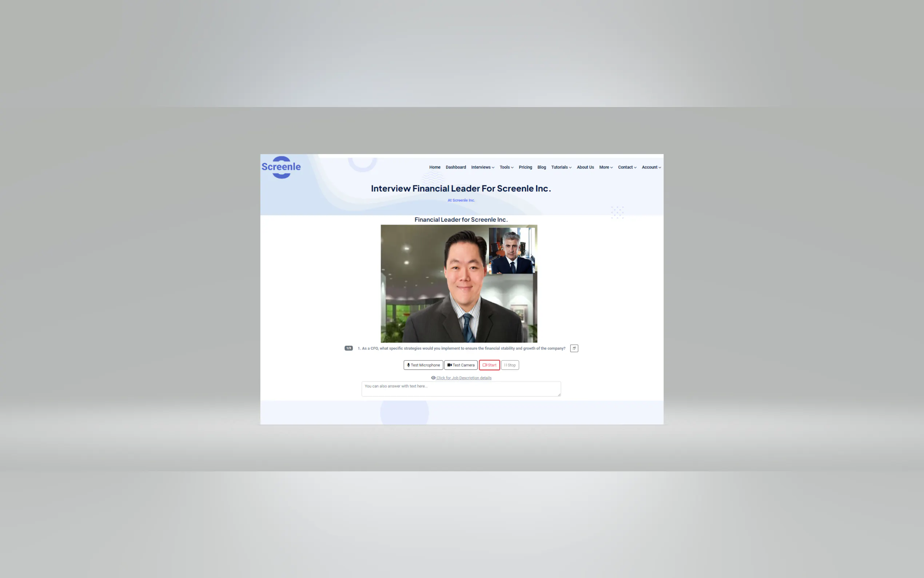
Task: Click the small gray-haired man video thumbnail
Action: pos(511,251)
